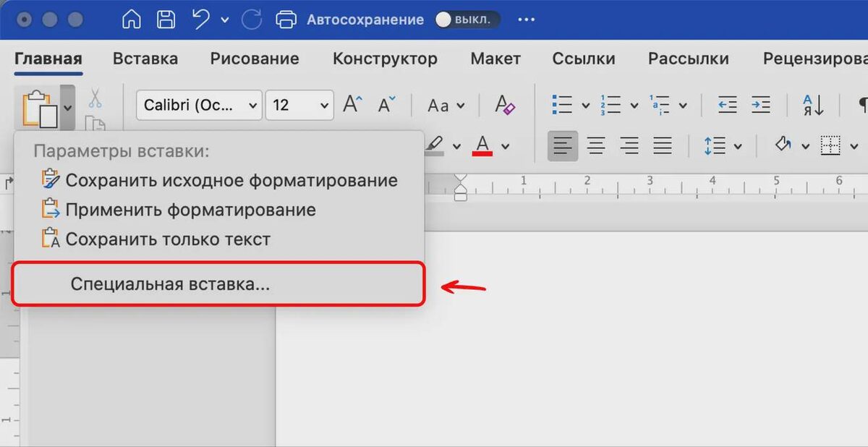Click the Print icon in title bar
Image resolution: width=868 pixels, height=447 pixels.
(x=286, y=19)
